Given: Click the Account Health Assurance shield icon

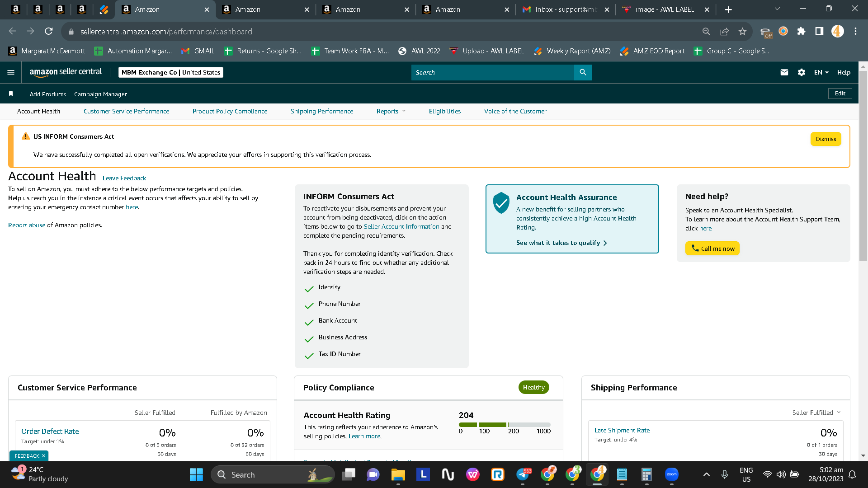Looking at the screenshot, I should 501,203.
